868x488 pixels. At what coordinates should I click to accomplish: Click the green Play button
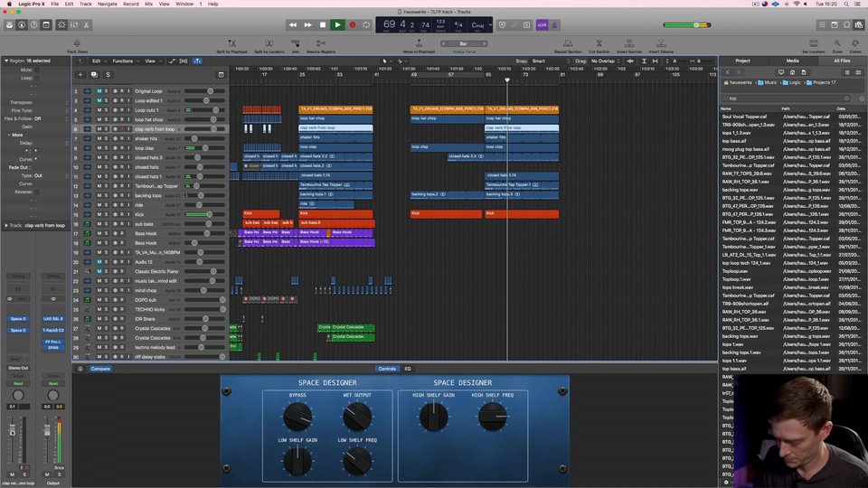coord(337,25)
